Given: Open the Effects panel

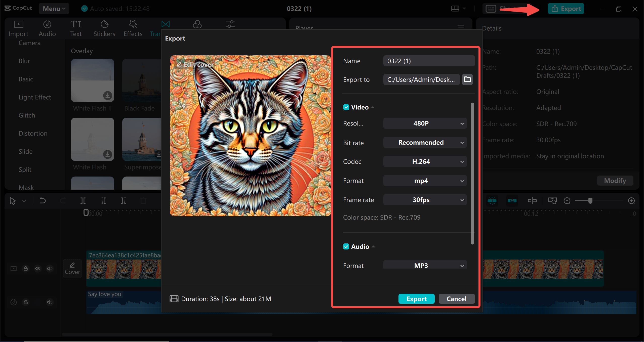Looking at the screenshot, I should (x=133, y=28).
